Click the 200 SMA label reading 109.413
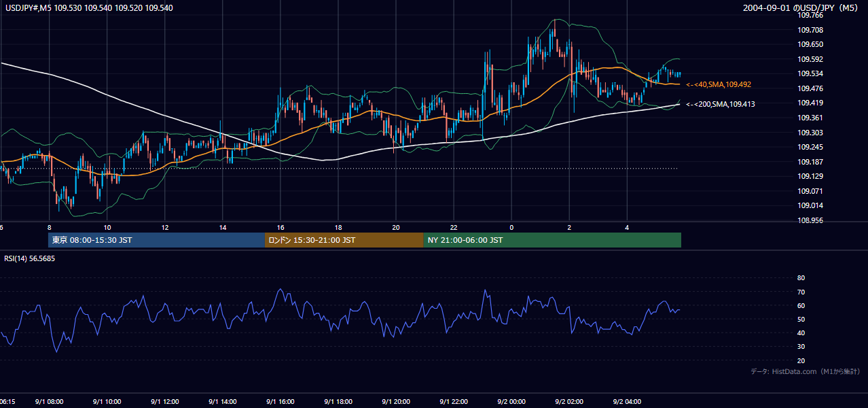 (x=721, y=104)
